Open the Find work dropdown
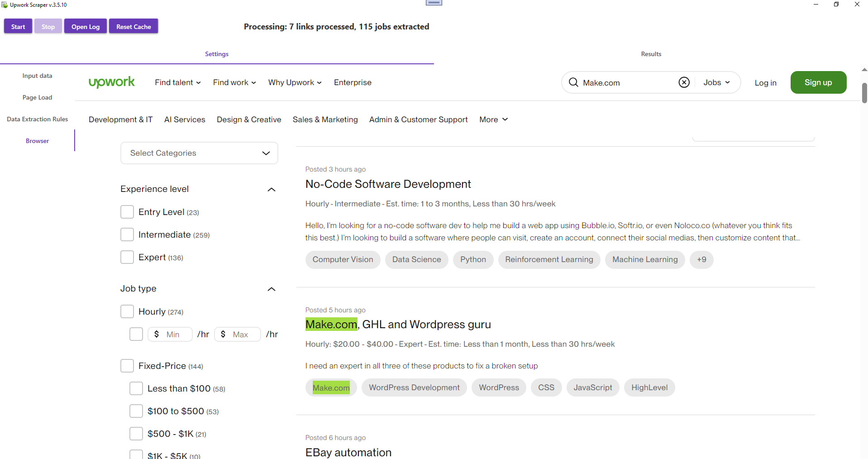 tap(234, 82)
